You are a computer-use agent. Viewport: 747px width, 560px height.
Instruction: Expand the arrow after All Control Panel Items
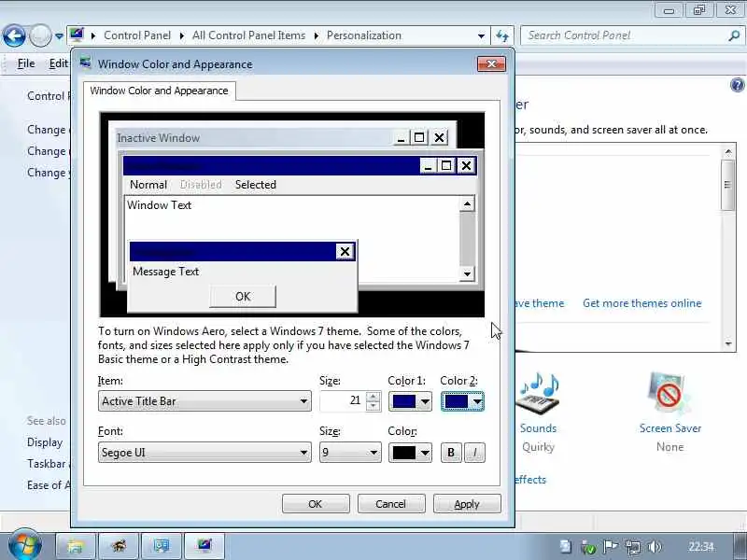click(317, 35)
